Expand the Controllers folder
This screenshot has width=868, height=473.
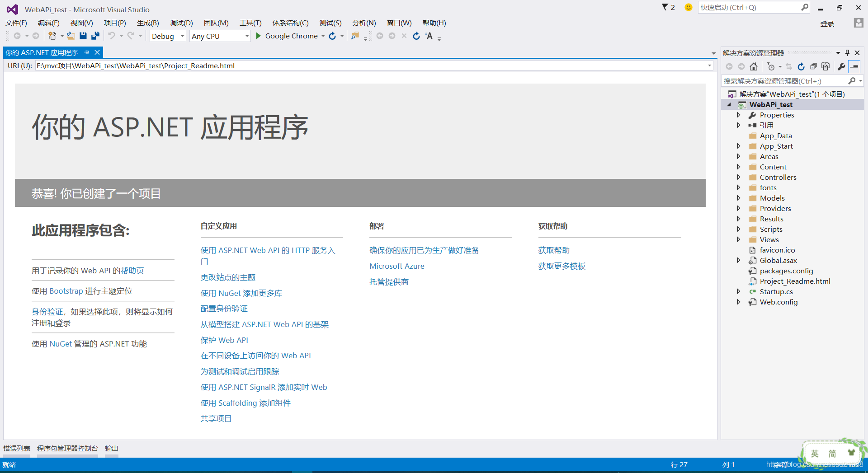pyautogui.click(x=739, y=177)
